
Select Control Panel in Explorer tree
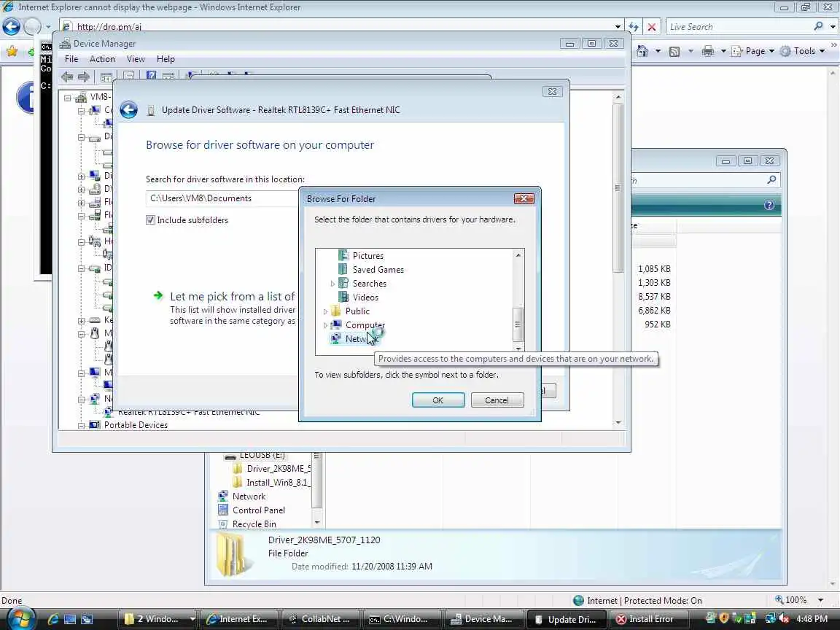[x=259, y=510]
